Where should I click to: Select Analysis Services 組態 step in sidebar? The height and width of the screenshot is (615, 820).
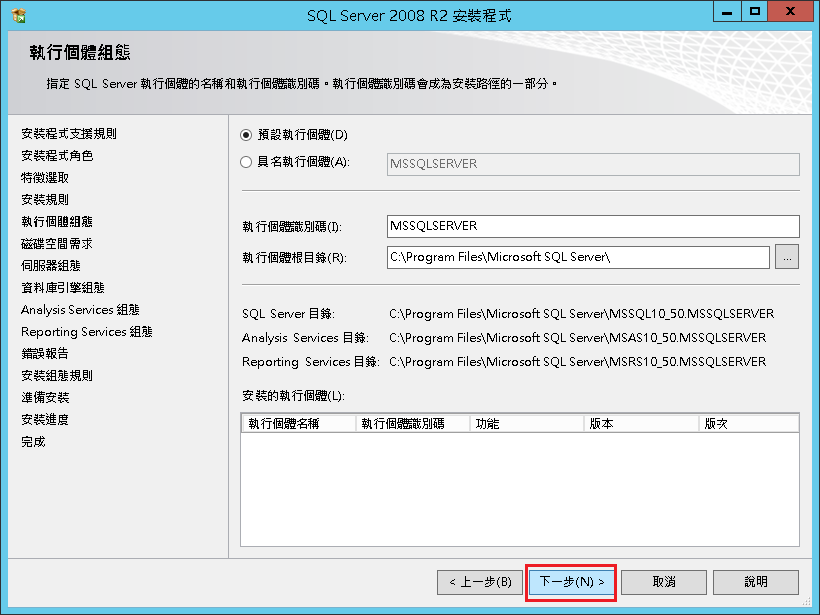click(80, 310)
